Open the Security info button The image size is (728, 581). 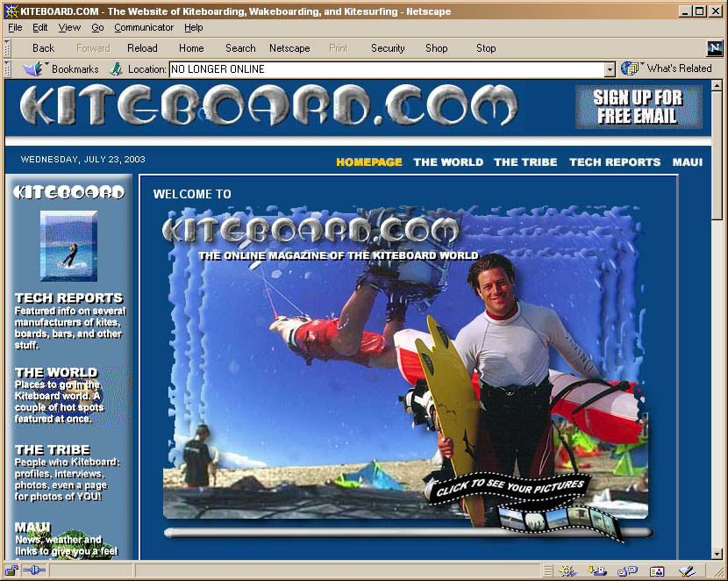click(388, 48)
